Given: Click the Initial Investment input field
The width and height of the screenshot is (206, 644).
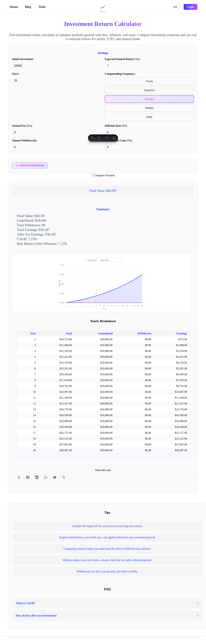Looking at the screenshot, I should click(56, 66).
